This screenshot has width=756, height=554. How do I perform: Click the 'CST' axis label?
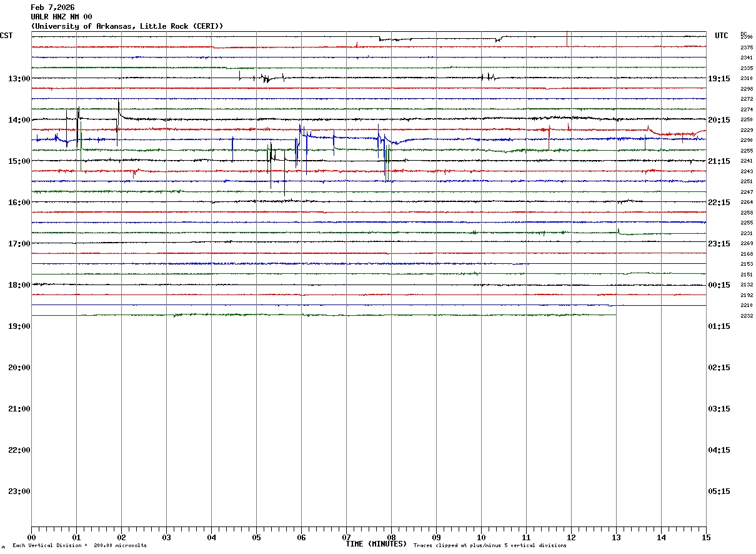coord(6,36)
